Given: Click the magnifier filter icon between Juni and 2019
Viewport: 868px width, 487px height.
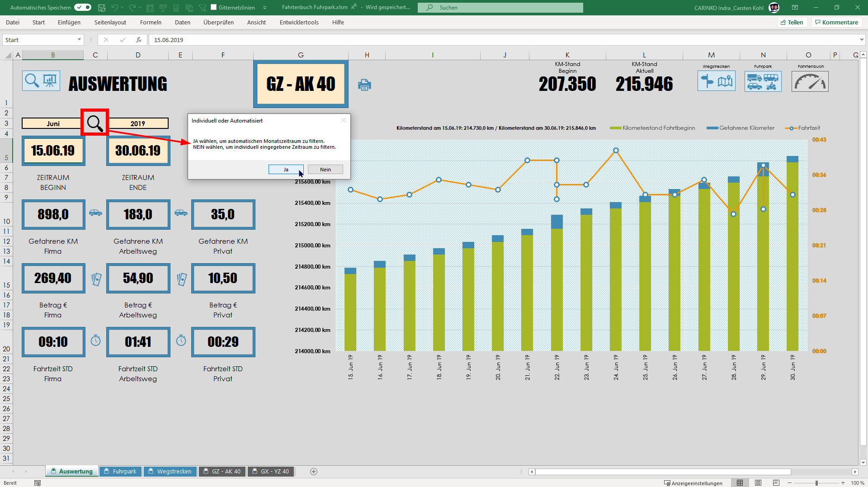Looking at the screenshot, I should tap(95, 123).
